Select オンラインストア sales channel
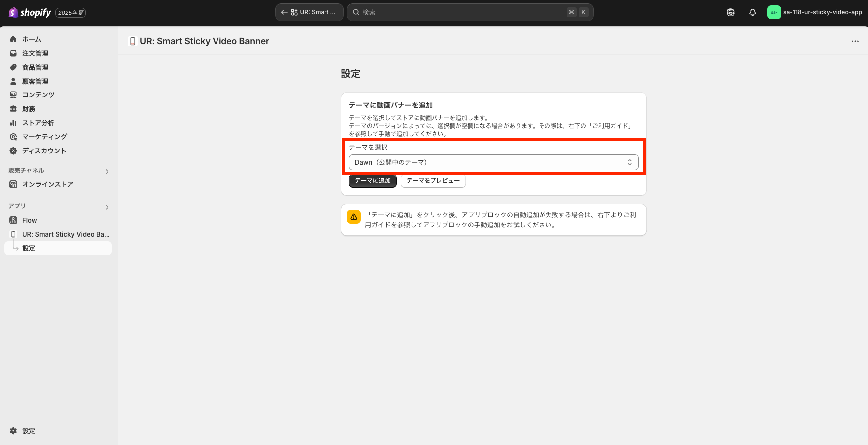This screenshot has width=868, height=445. [47, 184]
